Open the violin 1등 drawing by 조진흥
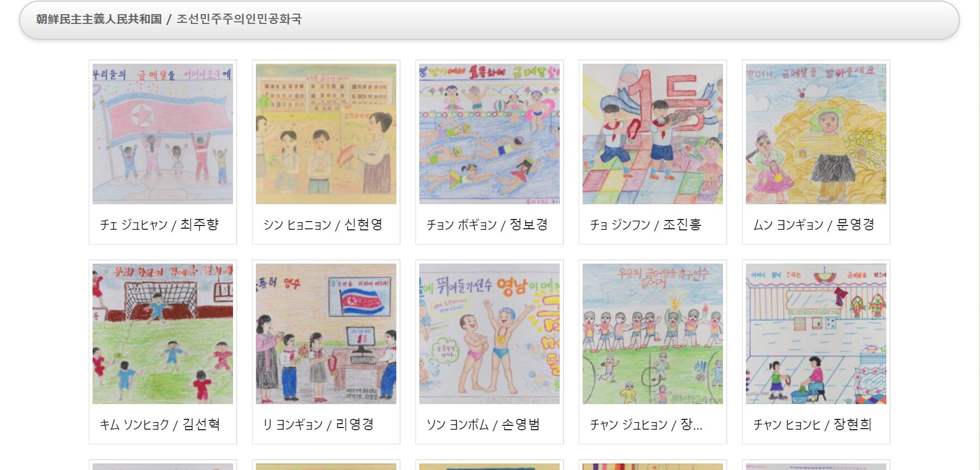The image size is (980, 470). pyautogui.click(x=653, y=134)
